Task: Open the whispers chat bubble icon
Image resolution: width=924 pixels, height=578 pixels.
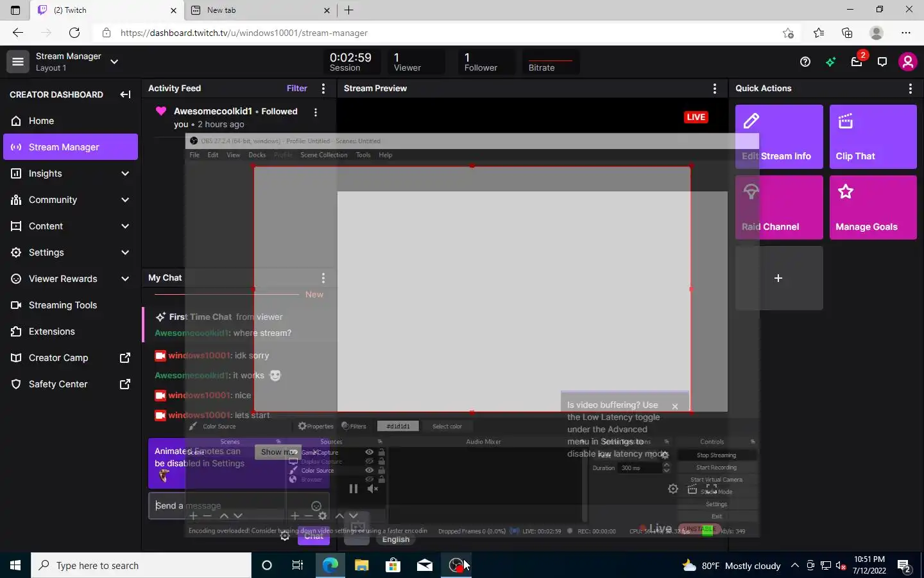Action: (882, 62)
